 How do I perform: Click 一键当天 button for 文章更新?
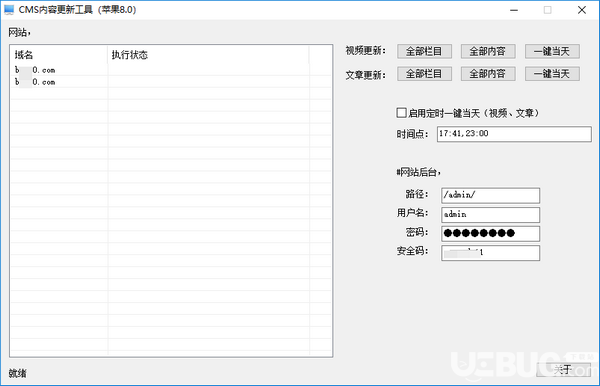552,74
